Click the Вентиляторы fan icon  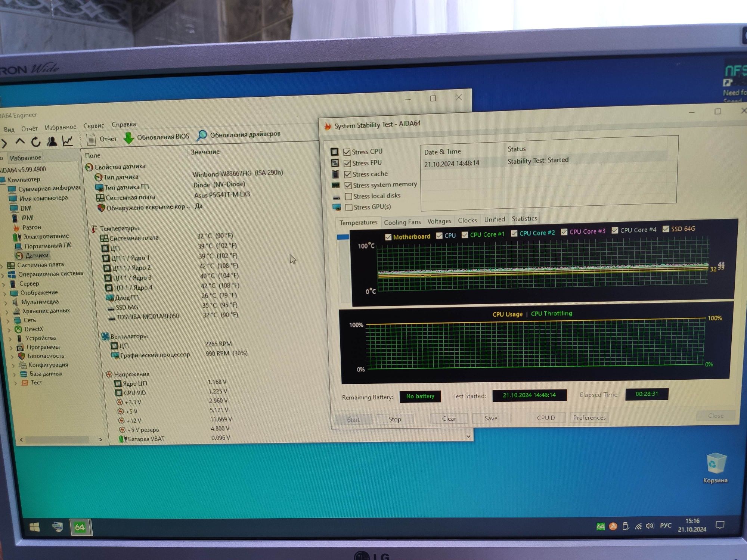click(x=105, y=336)
